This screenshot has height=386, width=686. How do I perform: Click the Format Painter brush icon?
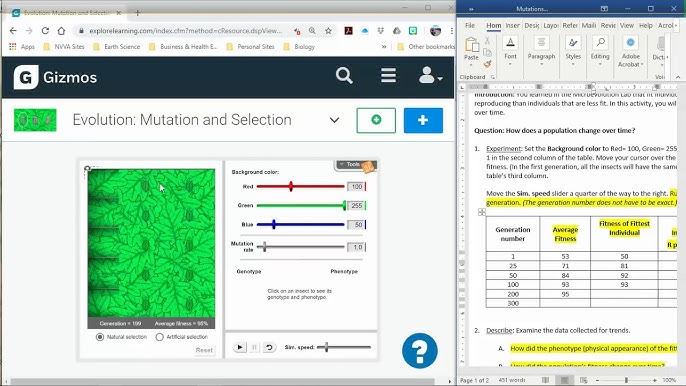pos(488,64)
